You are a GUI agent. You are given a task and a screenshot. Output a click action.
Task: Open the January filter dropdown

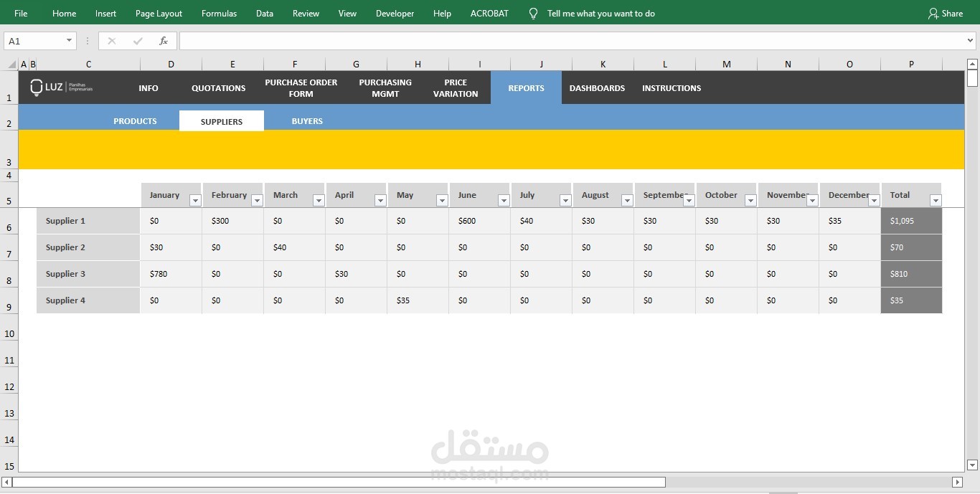195,201
